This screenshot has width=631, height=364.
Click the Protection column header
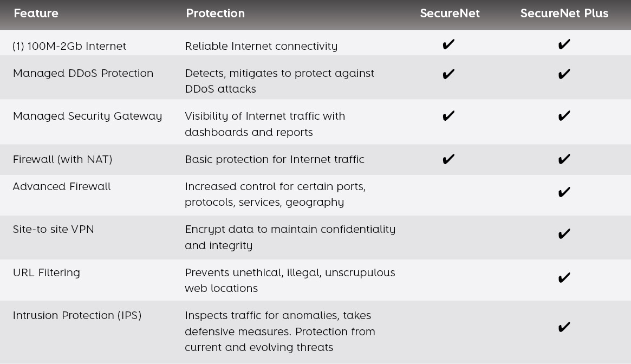click(215, 14)
